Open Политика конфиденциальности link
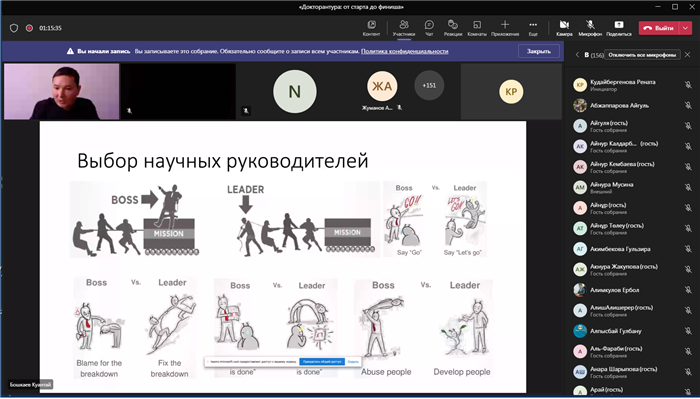 point(404,51)
